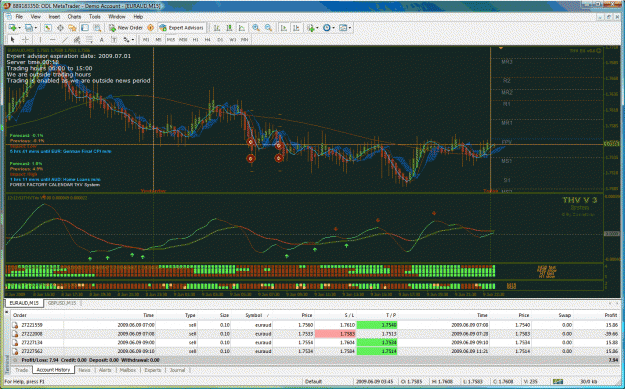
Task: Select the H4 timeframe button
Action: click(x=208, y=39)
